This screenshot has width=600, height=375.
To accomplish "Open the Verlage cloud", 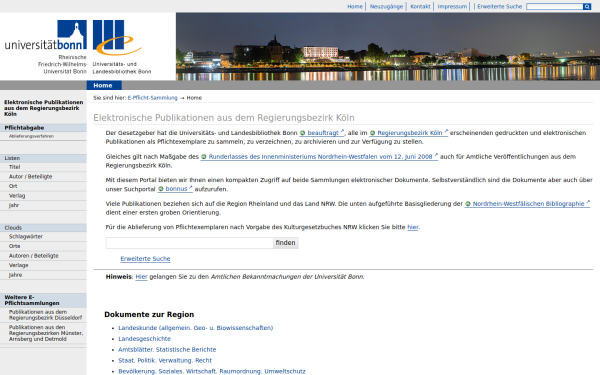I will (18, 265).
